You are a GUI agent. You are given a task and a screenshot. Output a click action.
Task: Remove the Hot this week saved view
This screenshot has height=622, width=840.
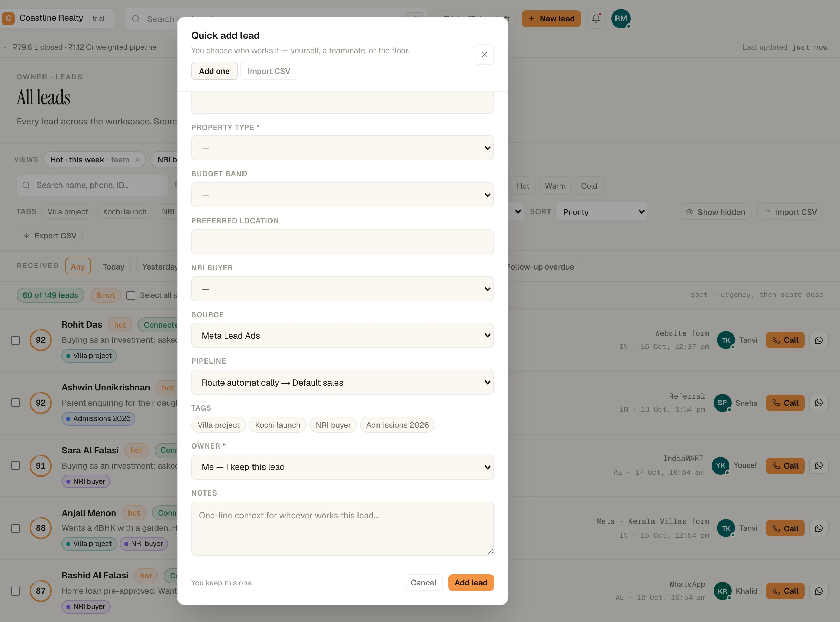pyautogui.click(x=137, y=160)
